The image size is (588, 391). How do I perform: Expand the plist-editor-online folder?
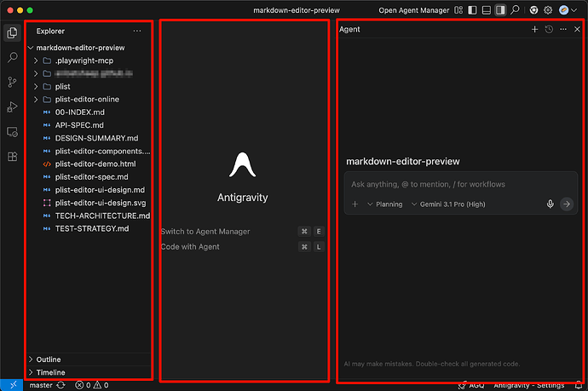(x=36, y=100)
